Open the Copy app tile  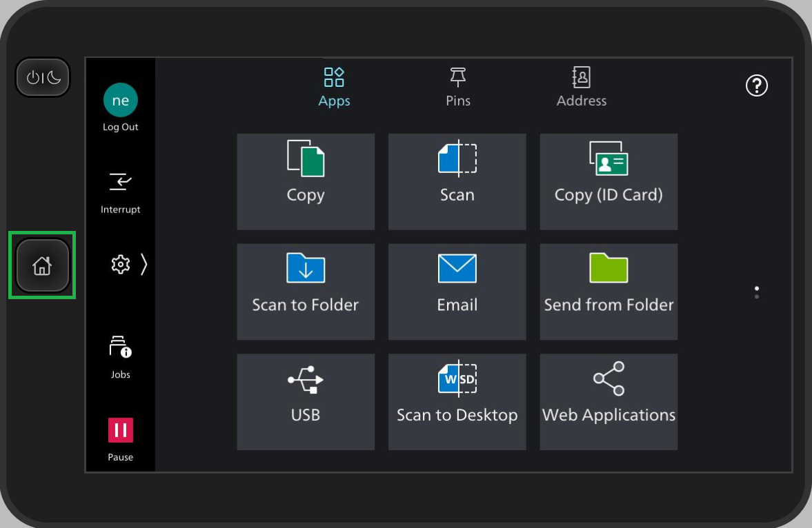pos(306,181)
